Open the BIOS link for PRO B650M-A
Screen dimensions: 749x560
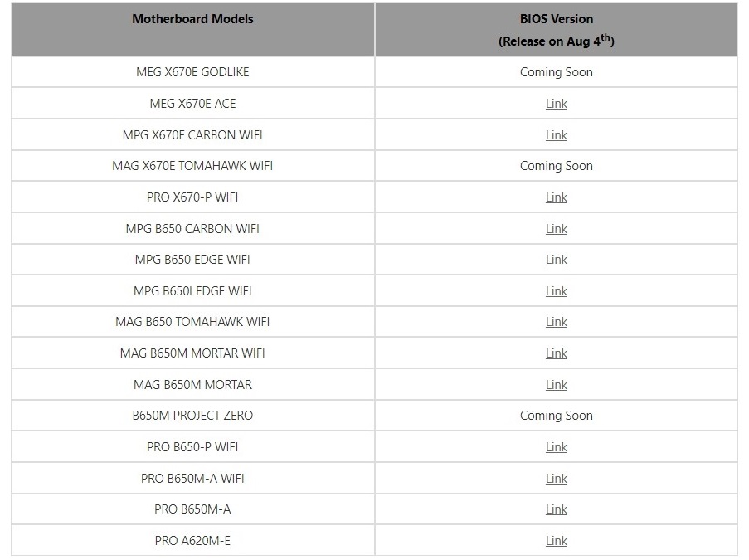(556, 509)
